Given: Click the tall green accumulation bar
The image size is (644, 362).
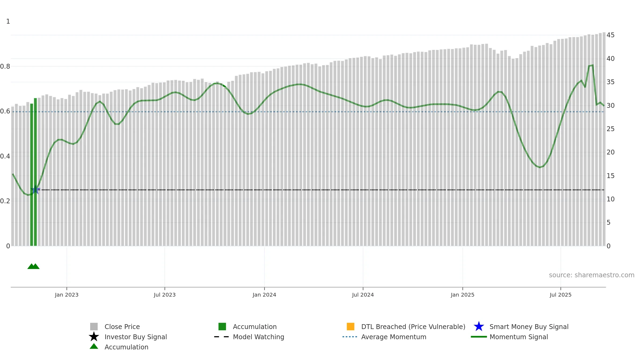Looking at the screenshot, I should click(x=35, y=172).
